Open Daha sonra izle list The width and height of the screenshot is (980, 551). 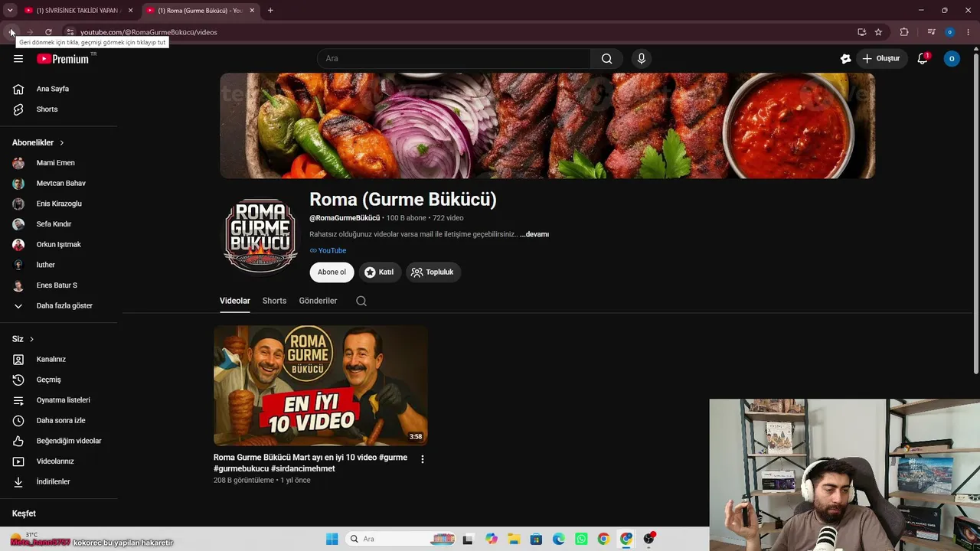(x=59, y=420)
